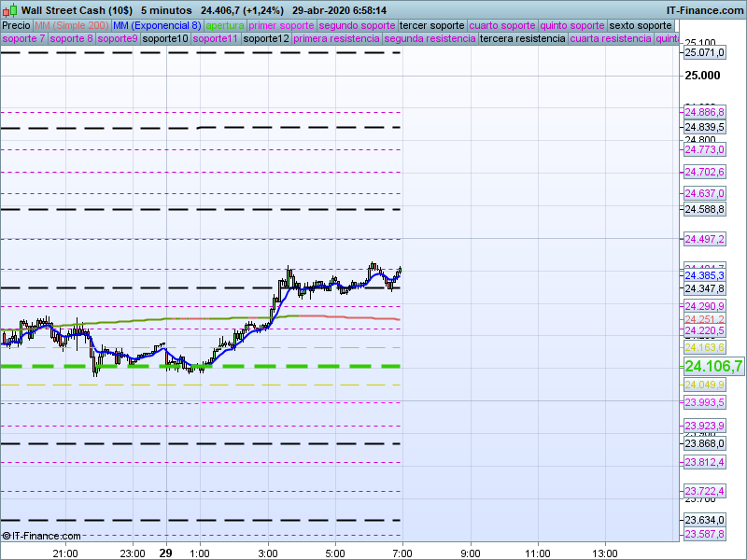
Task: Select the MM (Simple 200) legend label
Action: click(x=72, y=26)
